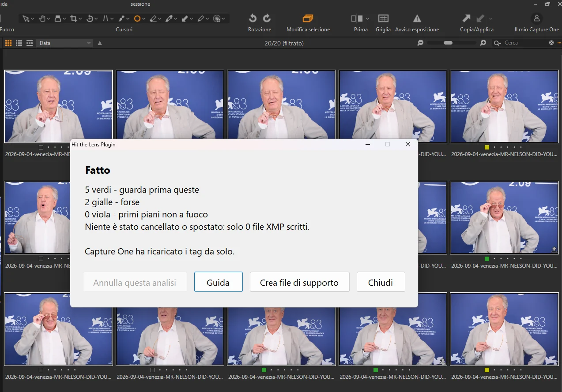Expand the Prima view dropdown arrow

coord(367,19)
